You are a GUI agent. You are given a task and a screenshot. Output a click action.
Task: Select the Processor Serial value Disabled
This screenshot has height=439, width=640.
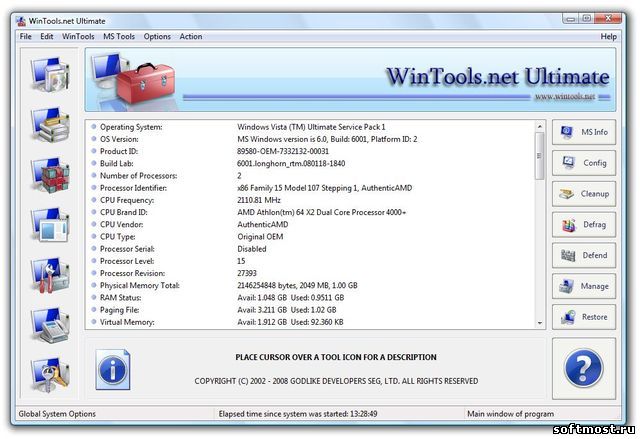click(252, 249)
